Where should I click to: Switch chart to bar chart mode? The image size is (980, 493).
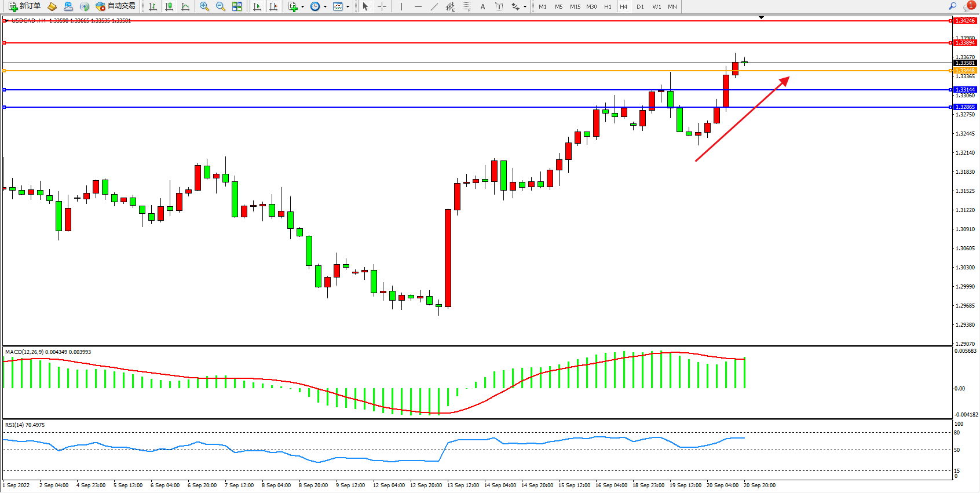pos(153,6)
